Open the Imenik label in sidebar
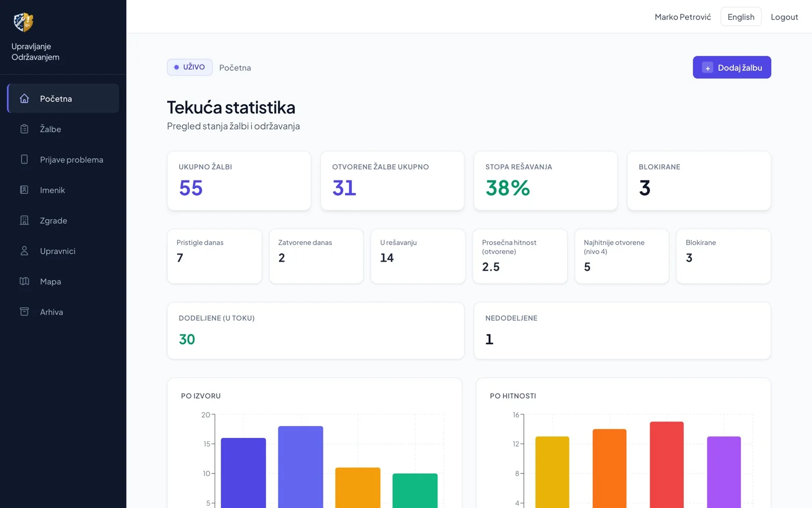The image size is (812, 508). (x=52, y=190)
